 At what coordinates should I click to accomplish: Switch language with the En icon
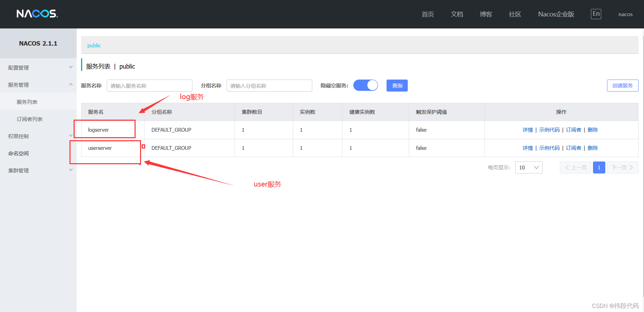point(596,14)
